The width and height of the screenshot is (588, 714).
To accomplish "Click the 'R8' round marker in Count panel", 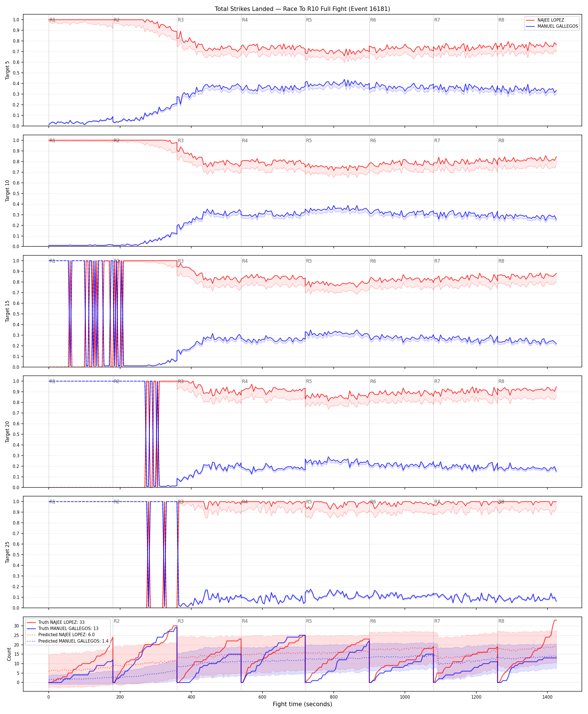I will click(x=501, y=621).
